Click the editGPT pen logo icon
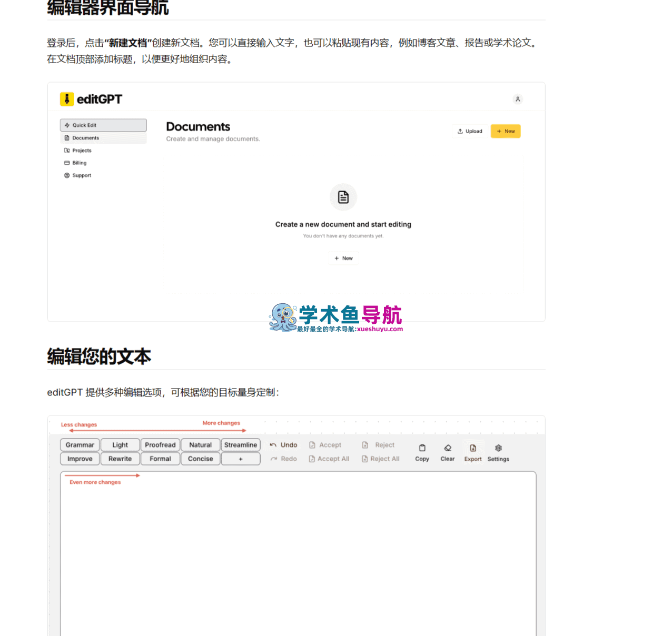Image resolution: width=672 pixels, height=636 pixels. (67, 99)
